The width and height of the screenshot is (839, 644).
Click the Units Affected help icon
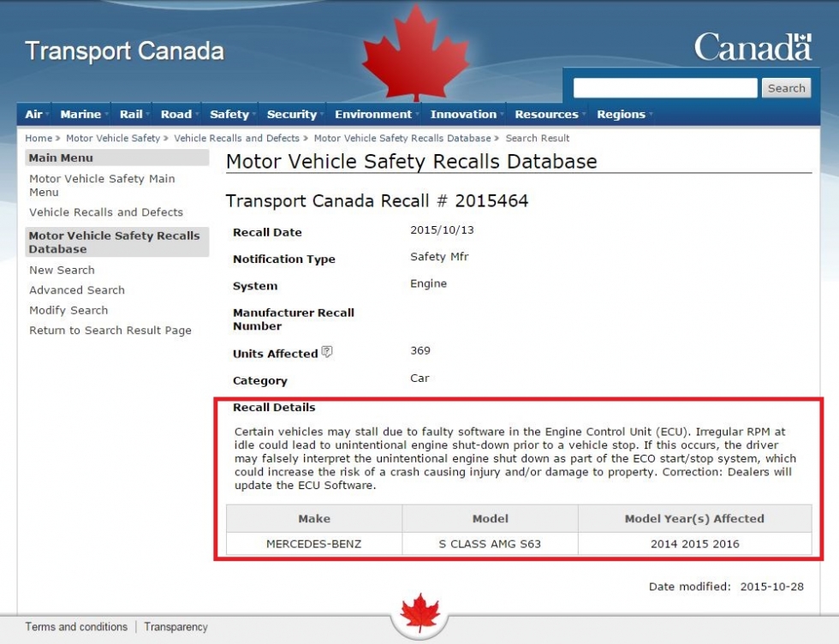pyautogui.click(x=327, y=352)
